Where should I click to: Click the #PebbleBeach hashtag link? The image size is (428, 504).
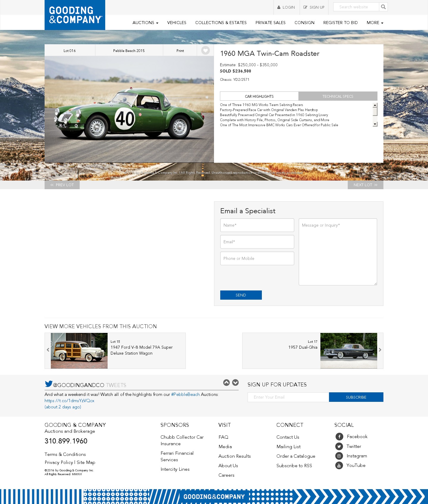click(185, 394)
